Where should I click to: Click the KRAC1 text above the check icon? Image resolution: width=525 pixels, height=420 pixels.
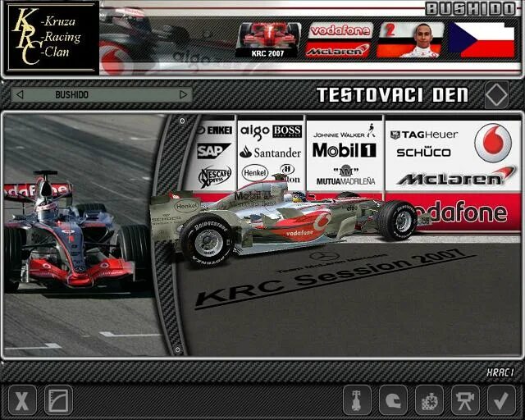pos(500,372)
